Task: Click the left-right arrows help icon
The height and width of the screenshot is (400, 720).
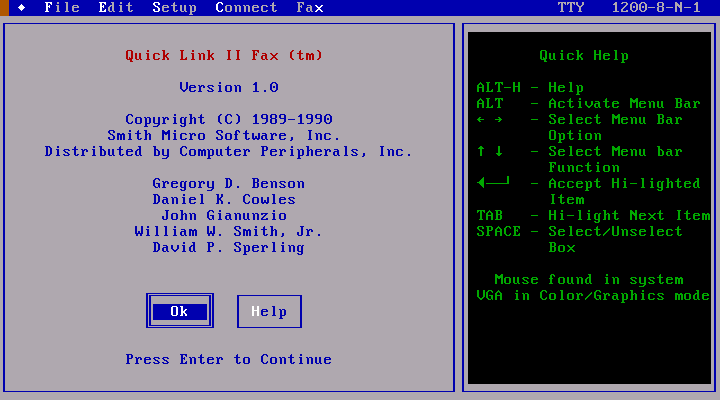Action: [489, 119]
